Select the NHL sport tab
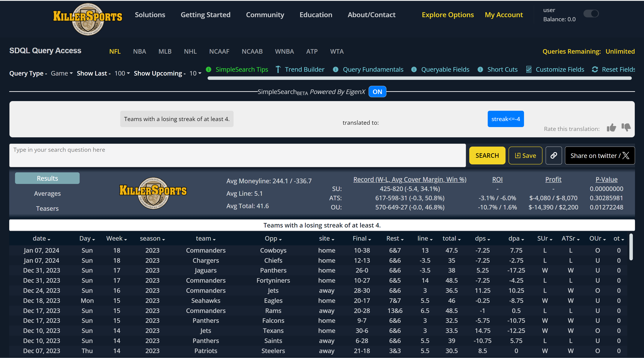The height and width of the screenshot is (358, 644). [x=190, y=52]
